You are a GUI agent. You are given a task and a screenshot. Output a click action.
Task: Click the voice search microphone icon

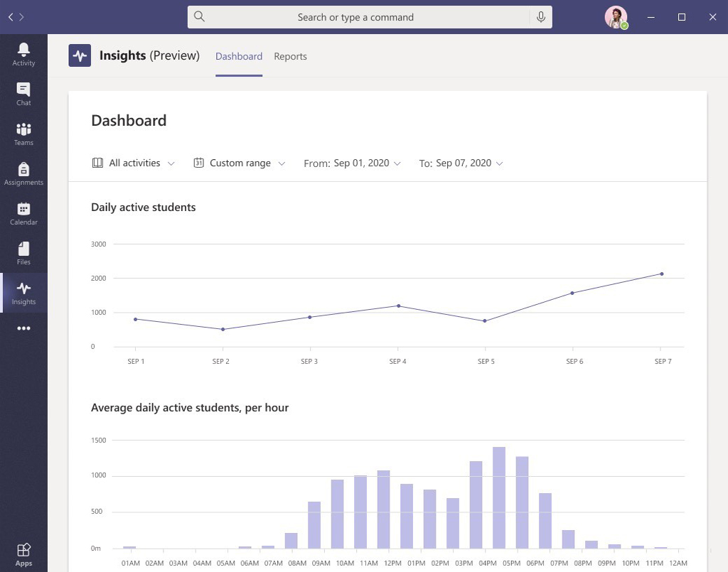541,17
